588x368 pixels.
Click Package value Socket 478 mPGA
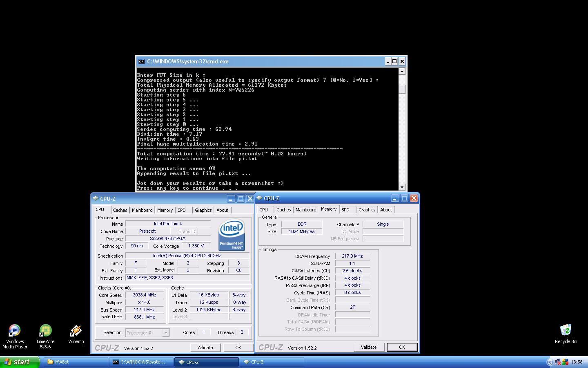pyautogui.click(x=168, y=238)
